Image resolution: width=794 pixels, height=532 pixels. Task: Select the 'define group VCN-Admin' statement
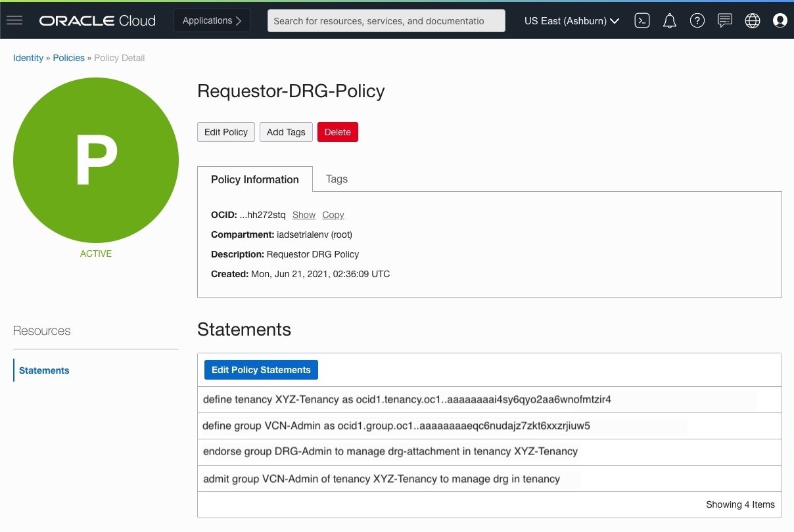(x=489, y=426)
